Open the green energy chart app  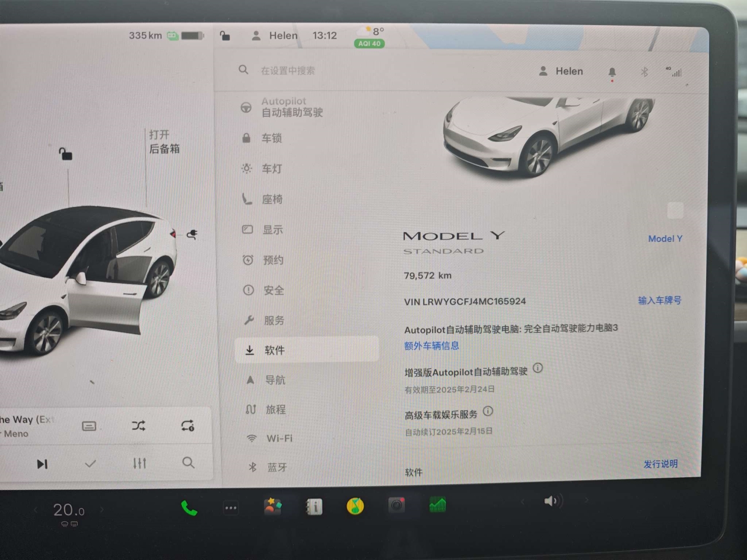click(x=438, y=505)
